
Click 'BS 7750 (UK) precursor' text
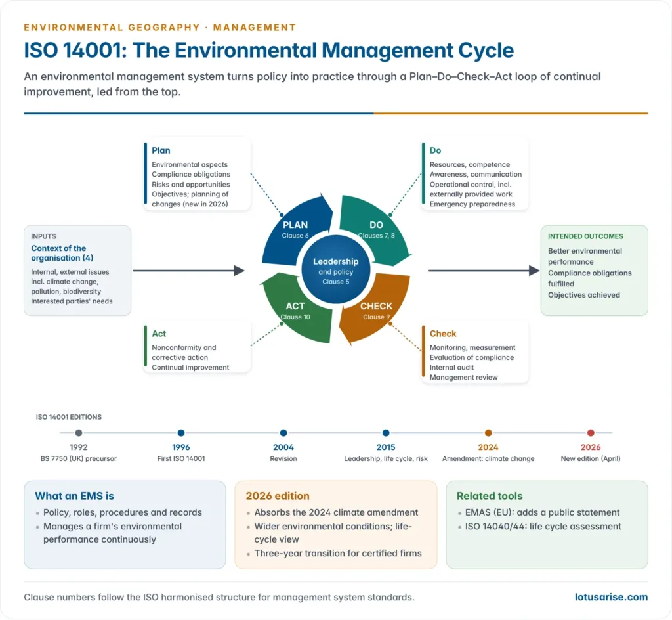pyautogui.click(x=79, y=459)
